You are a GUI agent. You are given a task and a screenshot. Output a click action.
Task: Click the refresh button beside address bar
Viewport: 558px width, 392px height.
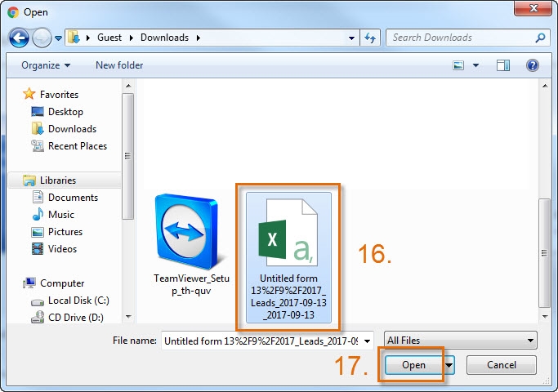[371, 38]
